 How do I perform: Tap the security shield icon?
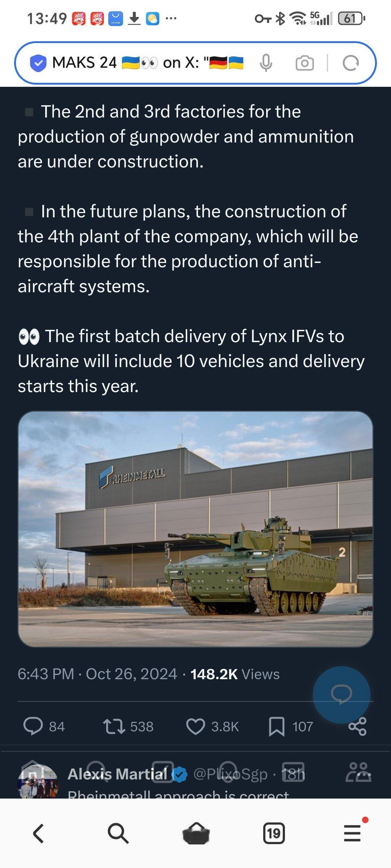pyautogui.click(x=38, y=63)
